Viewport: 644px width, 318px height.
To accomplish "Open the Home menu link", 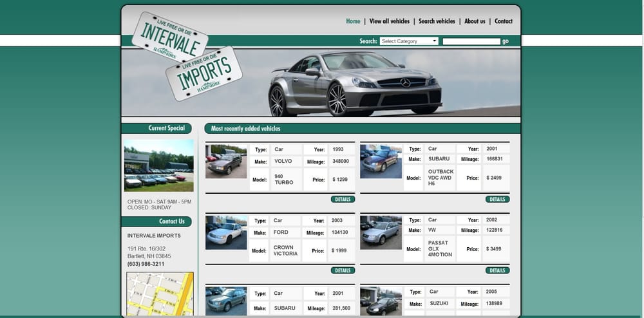I will pos(353,21).
